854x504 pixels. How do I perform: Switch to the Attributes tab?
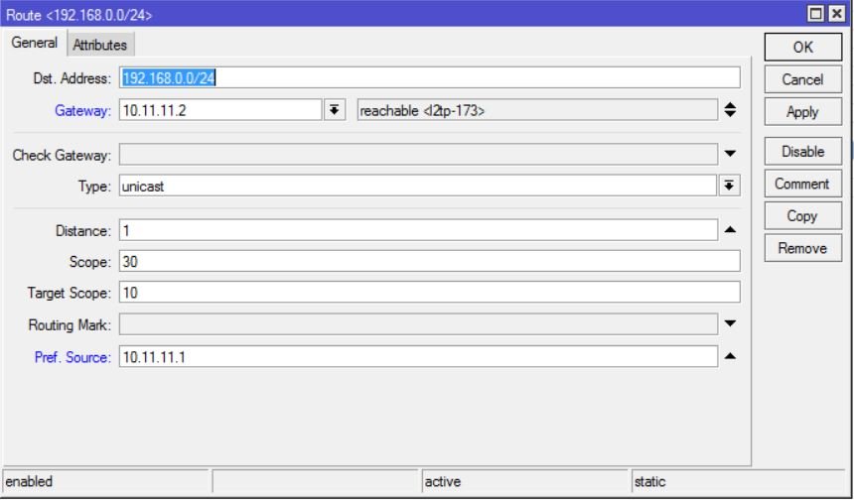(x=100, y=45)
